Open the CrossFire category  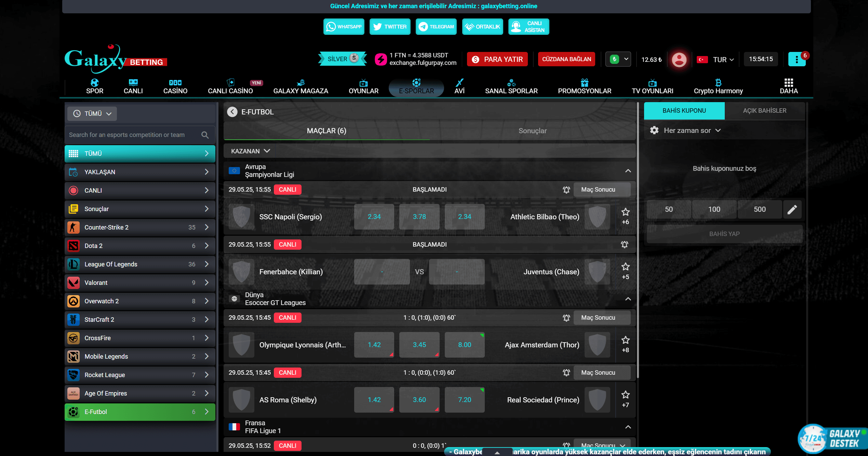point(140,338)
